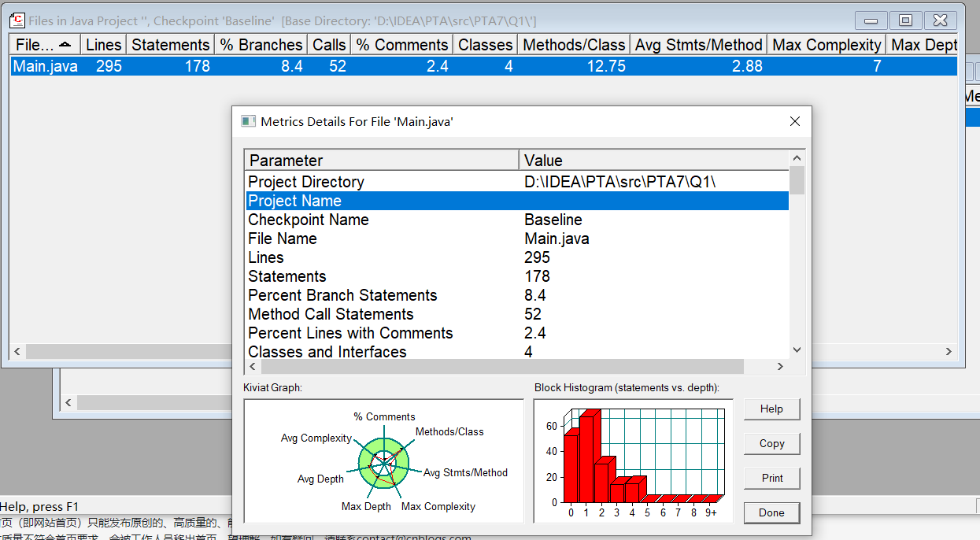Viewport: 980px width, 540px height.
Task: Sort by the Classes column header
Action: (486, 45)
